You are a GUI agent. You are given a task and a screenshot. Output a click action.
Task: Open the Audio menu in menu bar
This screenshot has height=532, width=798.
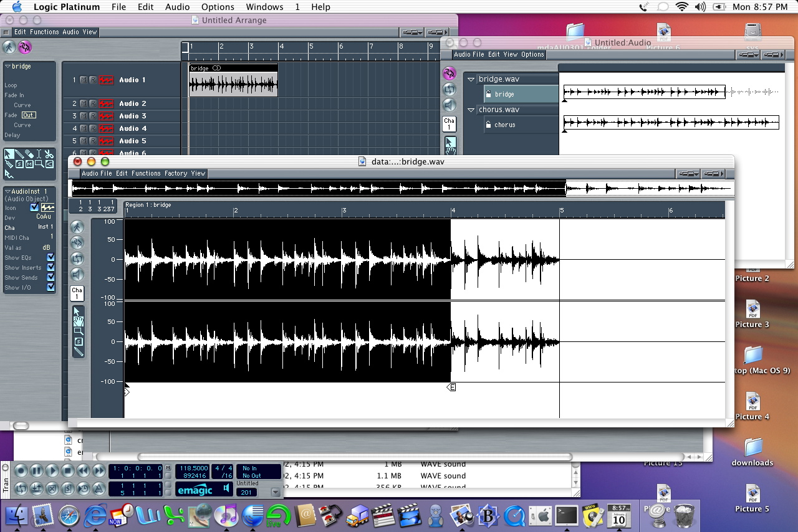tap(178, 7)
